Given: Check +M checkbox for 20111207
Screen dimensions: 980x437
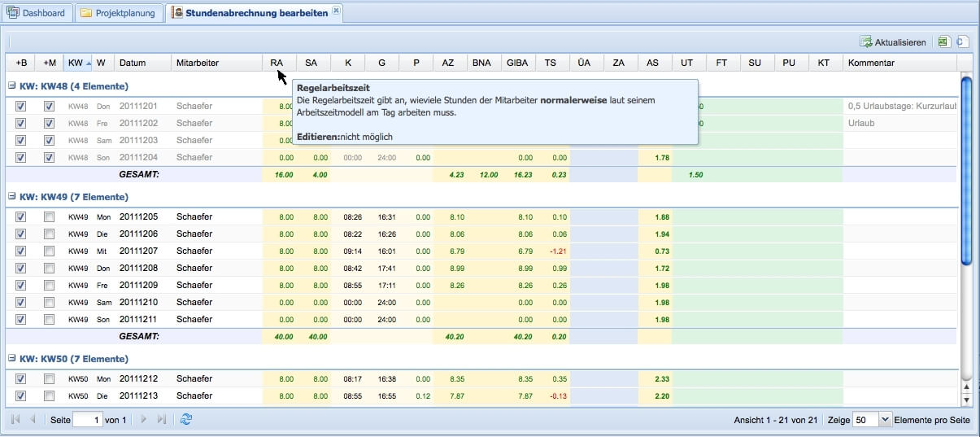Looking at the screenshot, I should point(49,251).
